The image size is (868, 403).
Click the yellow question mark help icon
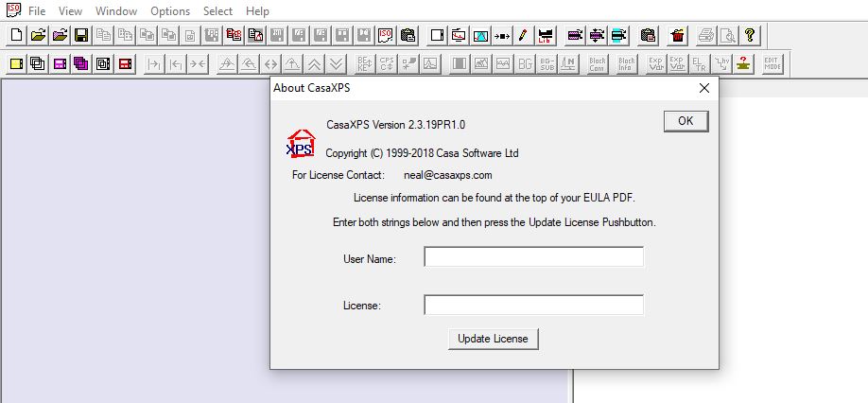750,35
